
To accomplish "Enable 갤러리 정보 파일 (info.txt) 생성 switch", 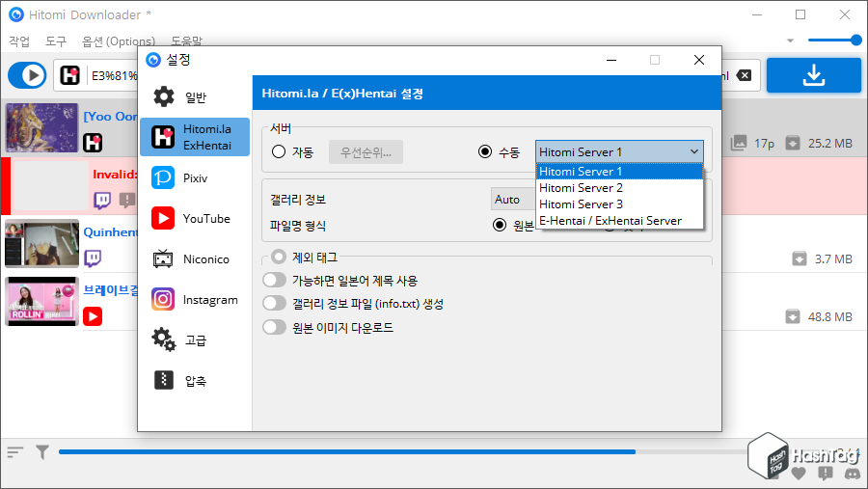I will 275,304.
